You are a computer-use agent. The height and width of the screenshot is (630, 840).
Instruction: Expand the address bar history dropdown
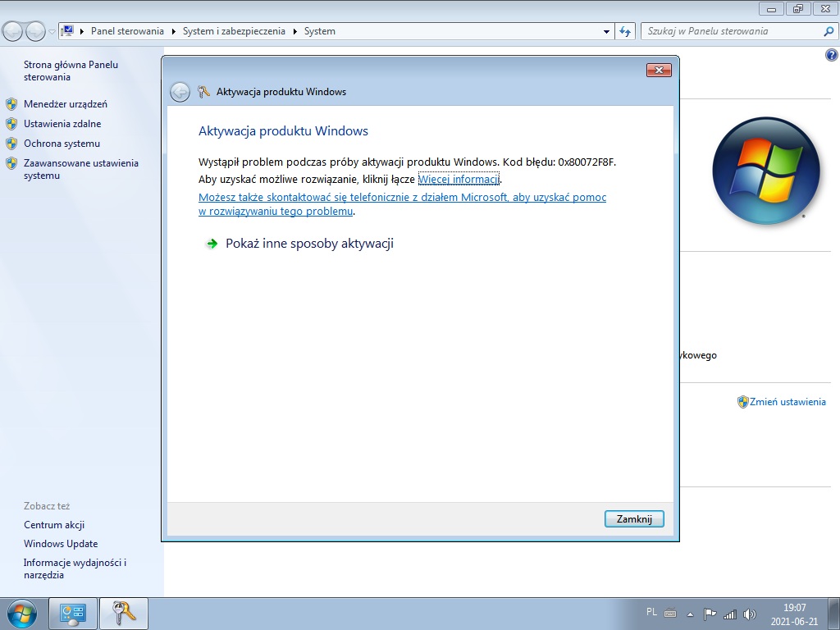click(606, 31)
